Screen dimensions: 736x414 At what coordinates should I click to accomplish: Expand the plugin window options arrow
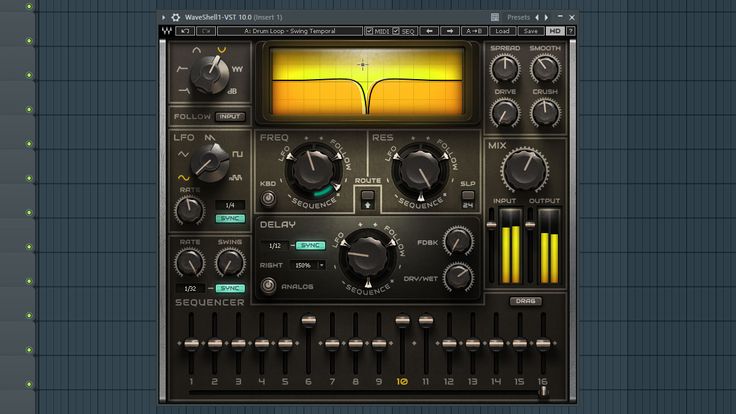pyautogui.click(x=163, y=17)
